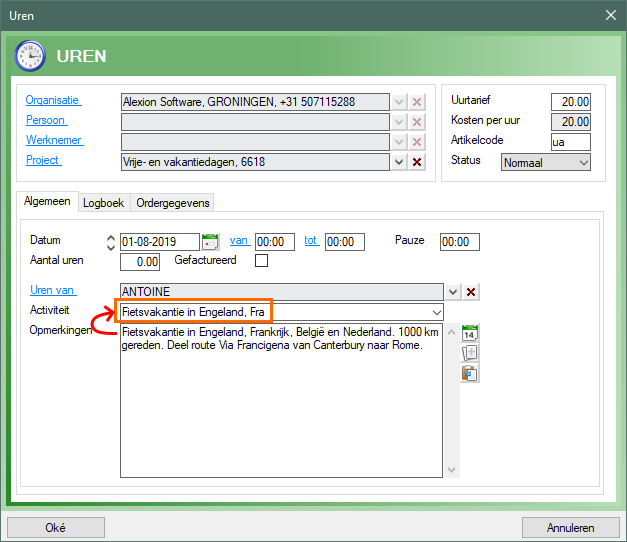Close the Uren dialog window
The height and width of the screenshot is (542, 627).
pos(611,15)
